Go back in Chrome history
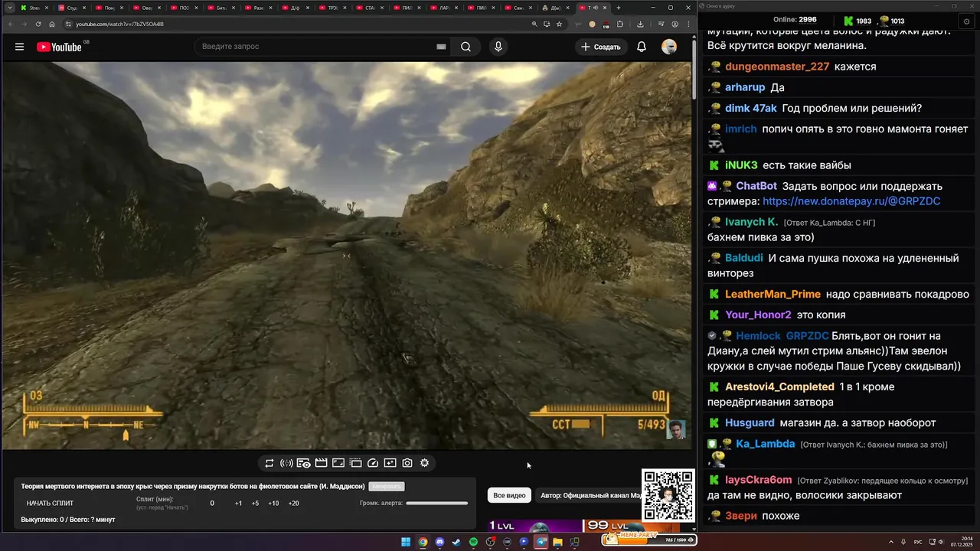 (11, 24)
